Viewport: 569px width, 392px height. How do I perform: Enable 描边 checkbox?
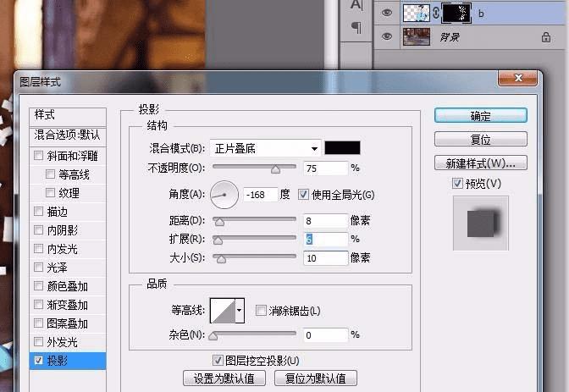tap(38, 212)
